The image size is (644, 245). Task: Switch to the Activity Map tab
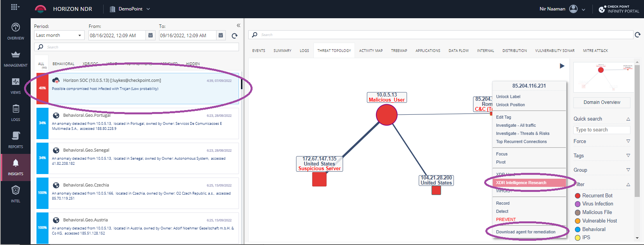[x=370, y=51]
